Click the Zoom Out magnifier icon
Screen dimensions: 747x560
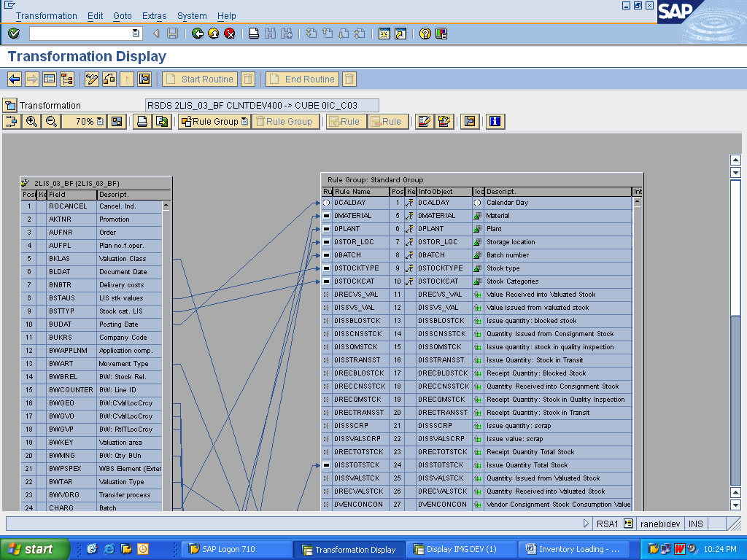pos(51,122)
